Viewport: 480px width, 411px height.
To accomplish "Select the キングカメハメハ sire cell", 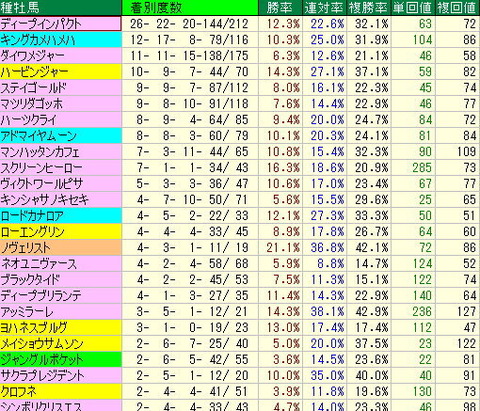I will point(61,40).
